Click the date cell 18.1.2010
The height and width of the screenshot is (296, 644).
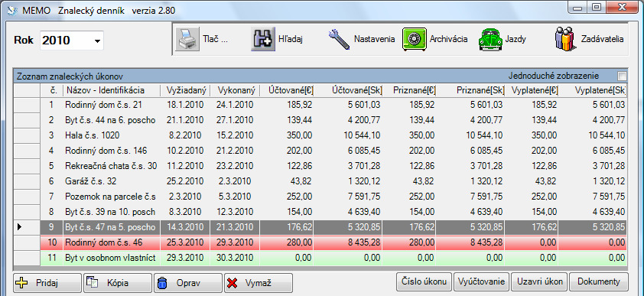(185, 105)
